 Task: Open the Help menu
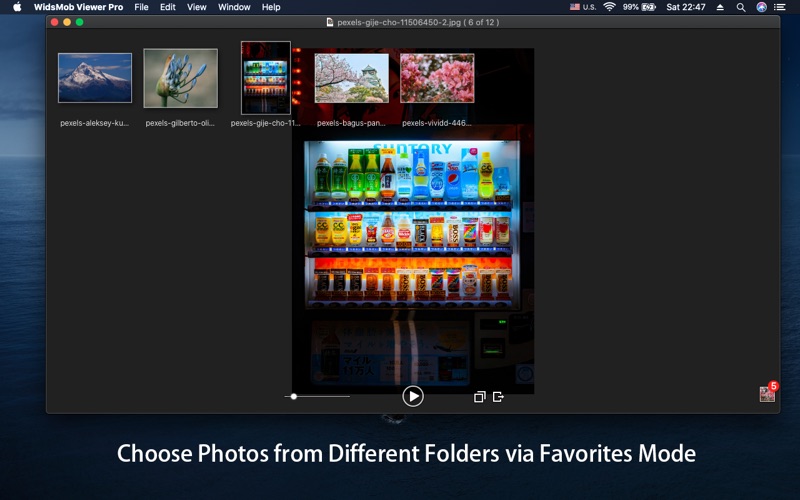[x=271, y=7]
